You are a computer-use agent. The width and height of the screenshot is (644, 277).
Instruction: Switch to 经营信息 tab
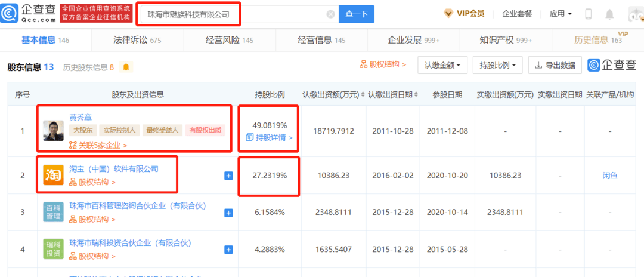point(321,40)
